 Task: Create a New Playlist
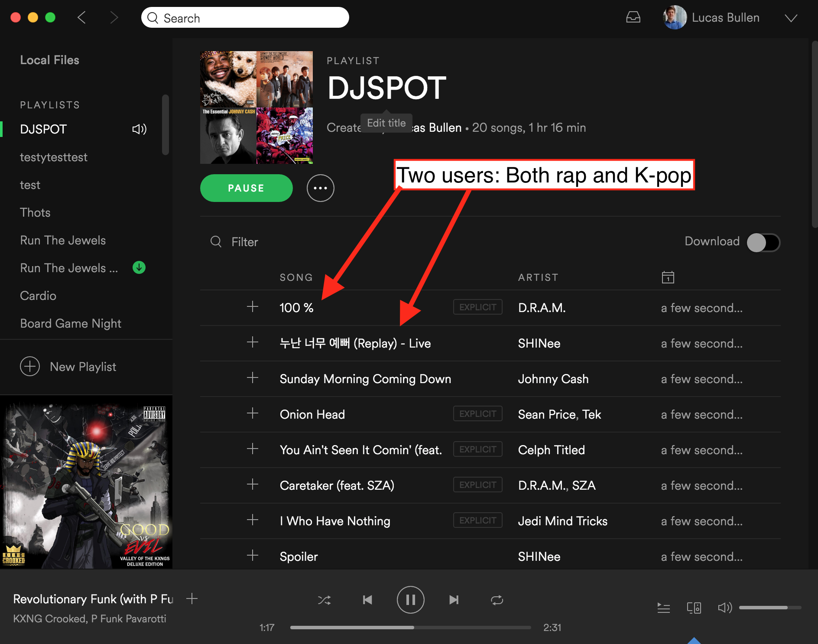point(68,367)
